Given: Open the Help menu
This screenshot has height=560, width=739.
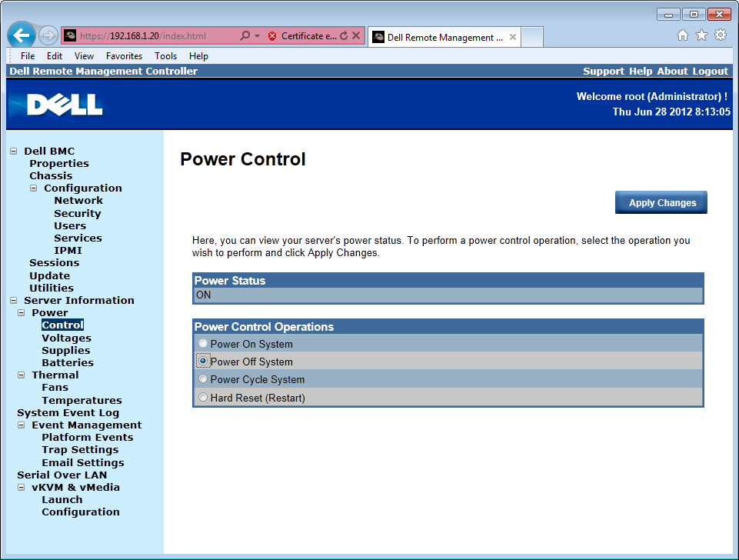Looking at the screenshot, I should coord(198,56).
